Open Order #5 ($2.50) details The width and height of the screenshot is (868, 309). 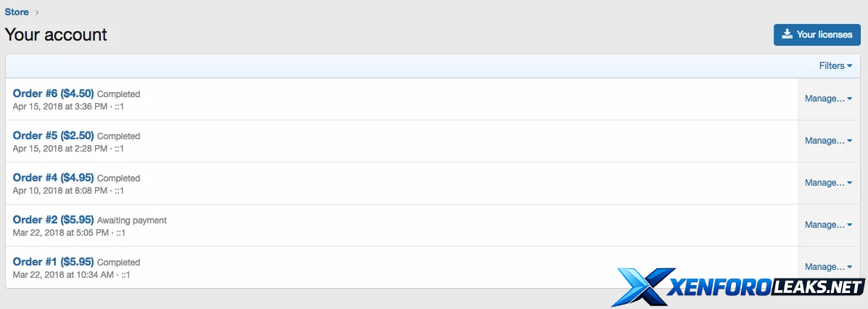point(54,136)
